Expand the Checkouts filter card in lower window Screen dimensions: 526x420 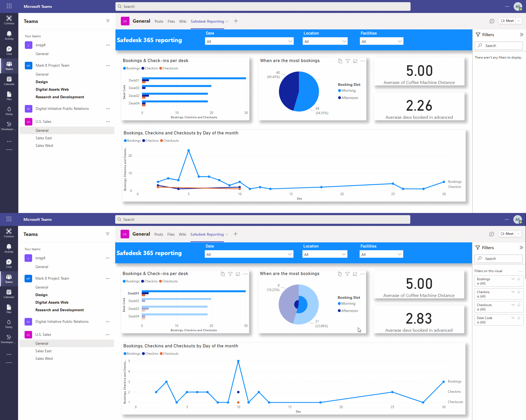513,305
